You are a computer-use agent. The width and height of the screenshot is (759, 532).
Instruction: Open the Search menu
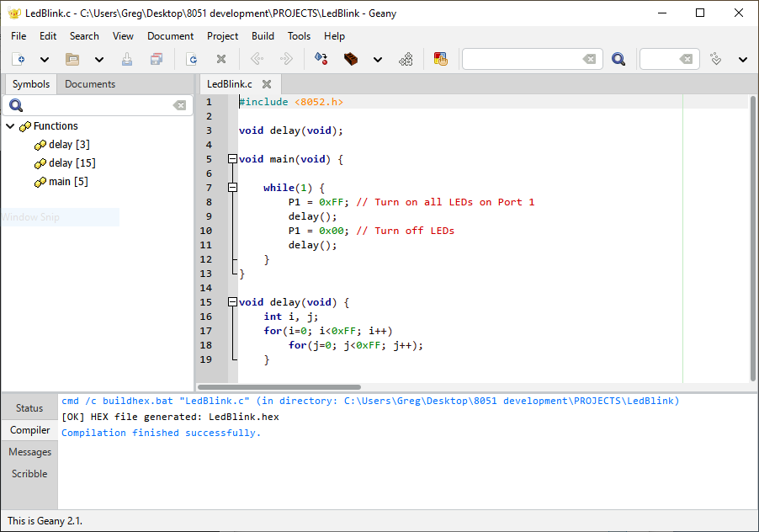coord(84,36)
